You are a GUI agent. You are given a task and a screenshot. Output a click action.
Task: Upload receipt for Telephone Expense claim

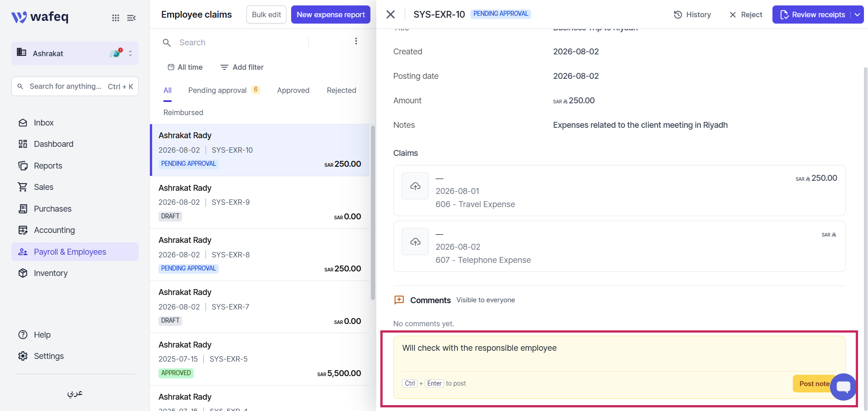click(415, 242)
